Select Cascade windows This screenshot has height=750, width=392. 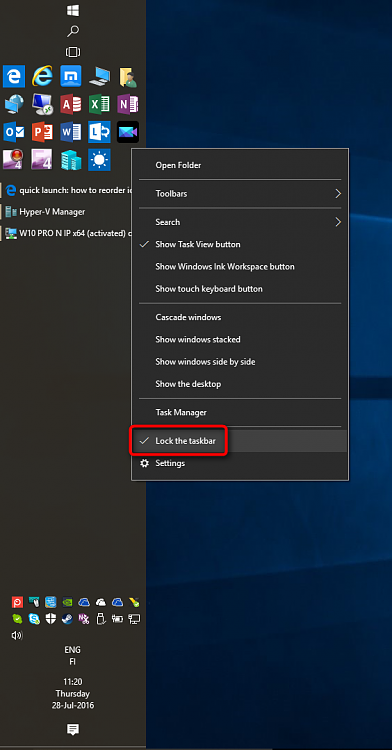click(x=239, y=317)
